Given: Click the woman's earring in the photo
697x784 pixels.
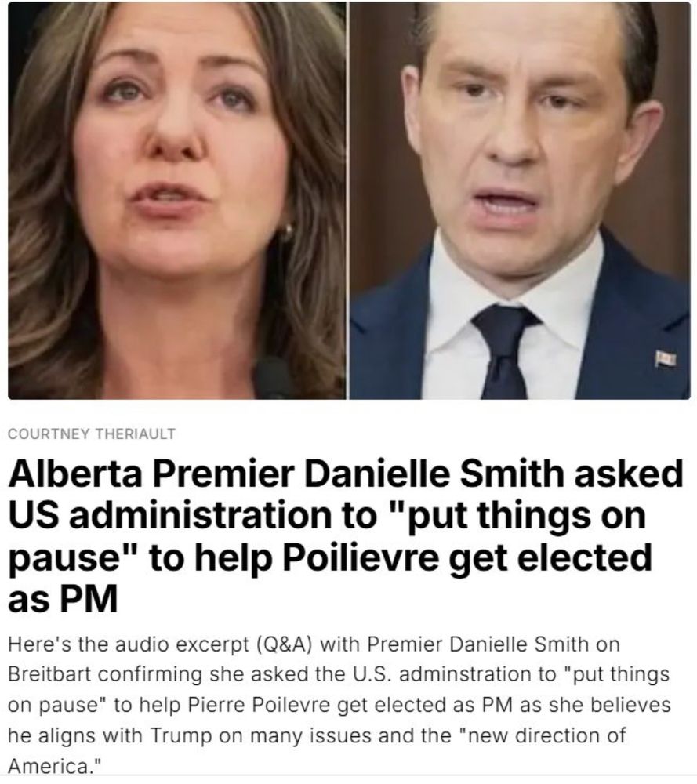Looking at the screenshot, I should pyautogui.click(x=288, y=231).
